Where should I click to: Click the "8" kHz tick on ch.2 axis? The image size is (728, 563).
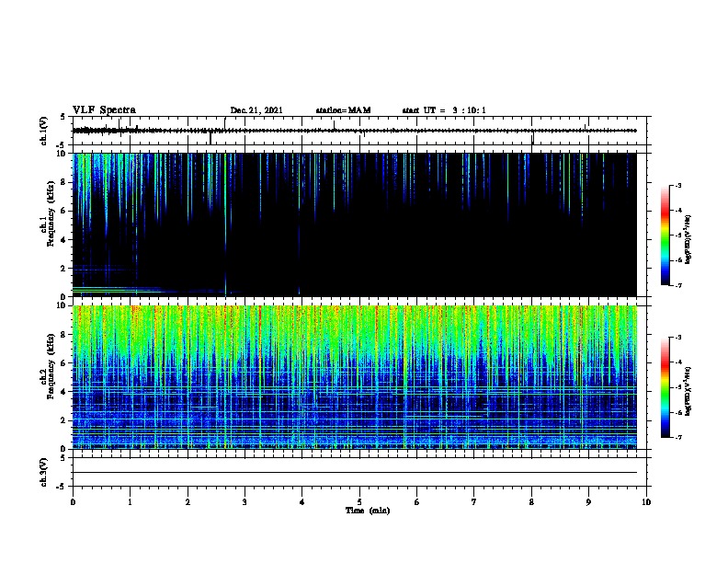pos(63,335)
